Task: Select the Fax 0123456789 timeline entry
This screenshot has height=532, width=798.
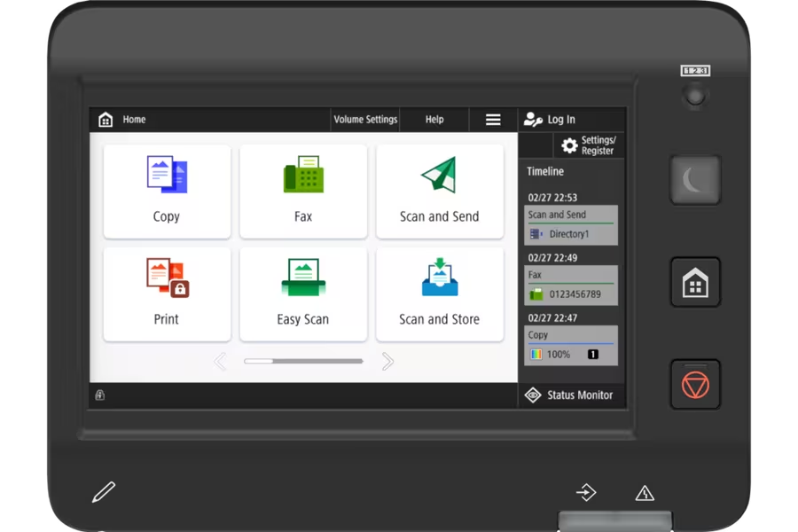Action: tap(571, 286)
